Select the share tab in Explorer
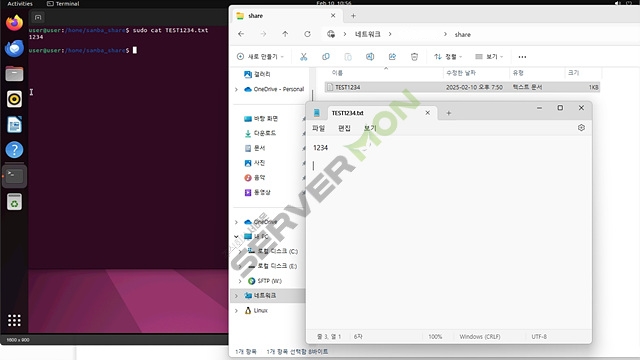The width and height of the screenshot is (640, 360). 286,16
